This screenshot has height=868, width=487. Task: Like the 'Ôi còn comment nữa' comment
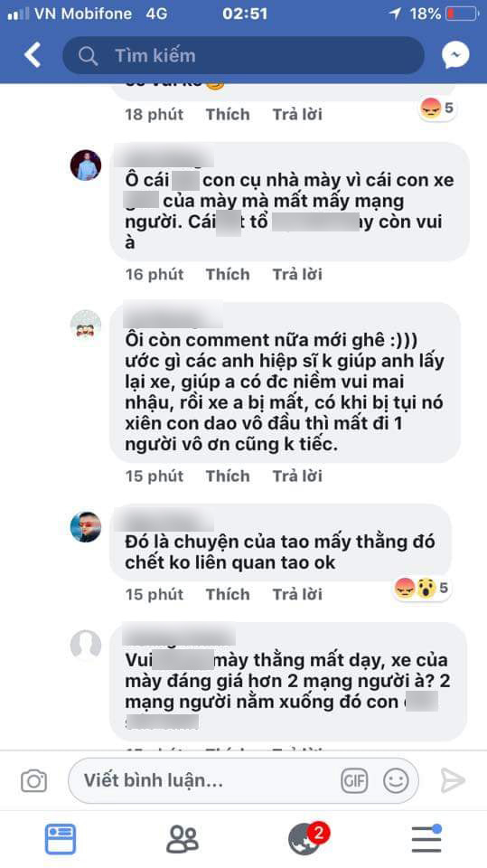228,476
